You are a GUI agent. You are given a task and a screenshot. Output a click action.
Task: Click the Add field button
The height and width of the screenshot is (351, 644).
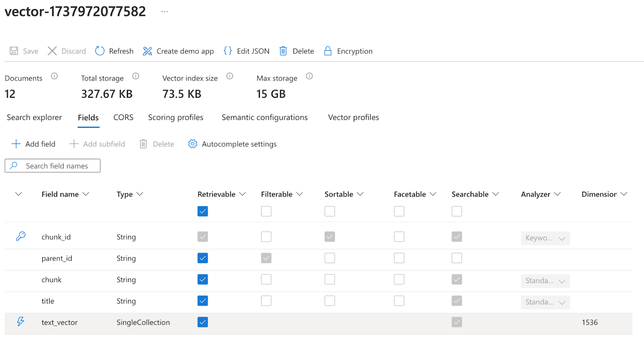tap(33, 144)
